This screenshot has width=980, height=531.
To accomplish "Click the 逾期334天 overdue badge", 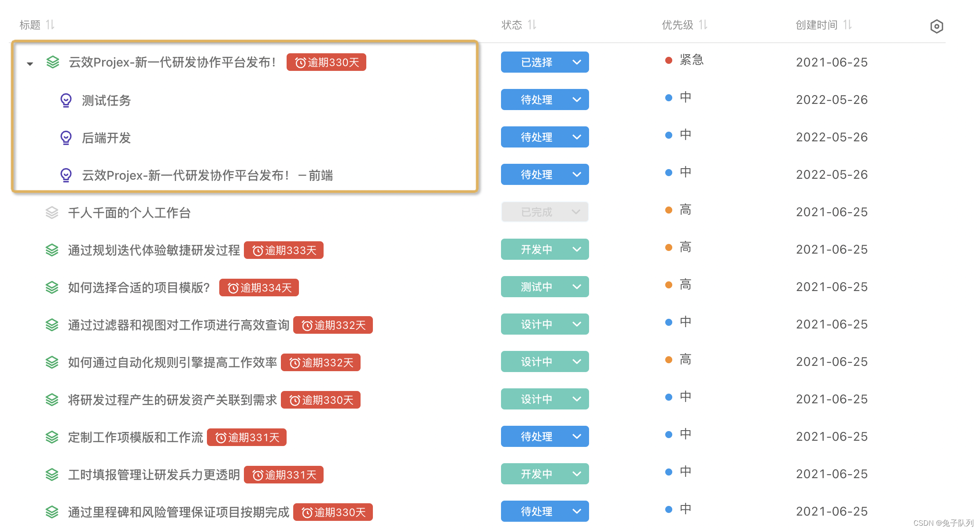I will coord(259,288).
